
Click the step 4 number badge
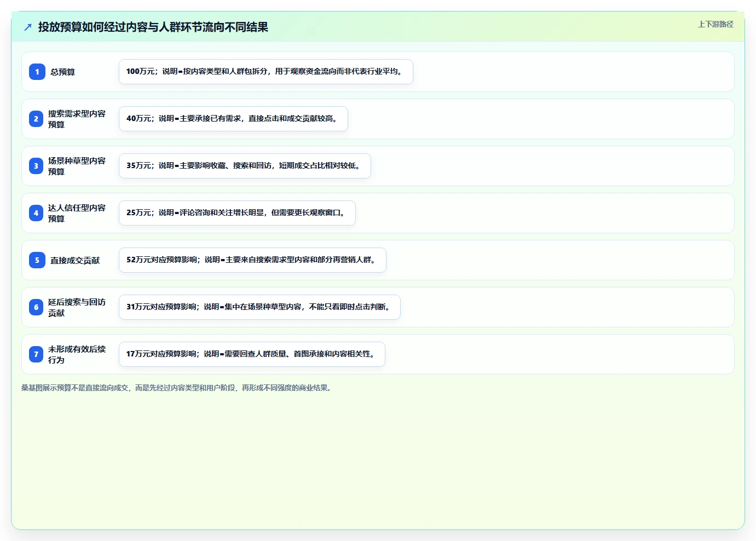[36, 213]
